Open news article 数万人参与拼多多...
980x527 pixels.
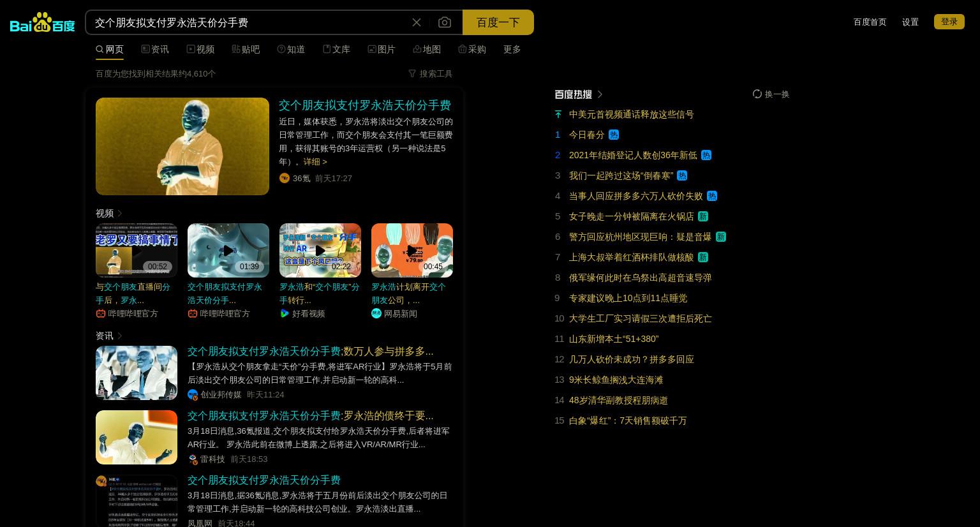pyautogui.click(x=311, y=352)
